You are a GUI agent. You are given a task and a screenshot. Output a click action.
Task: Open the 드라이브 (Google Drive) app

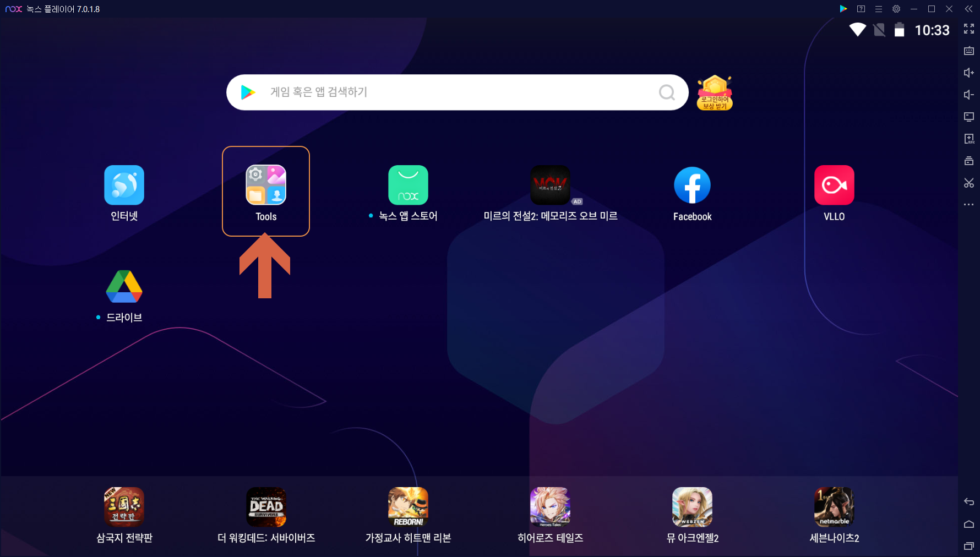click(124, 286)
